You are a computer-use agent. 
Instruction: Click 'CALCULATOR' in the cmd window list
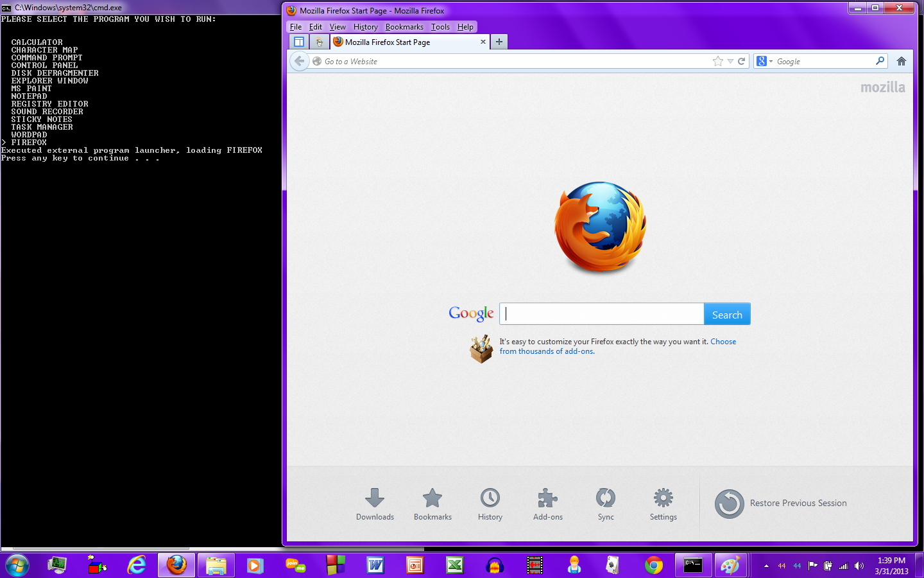(x=37, y=42)
